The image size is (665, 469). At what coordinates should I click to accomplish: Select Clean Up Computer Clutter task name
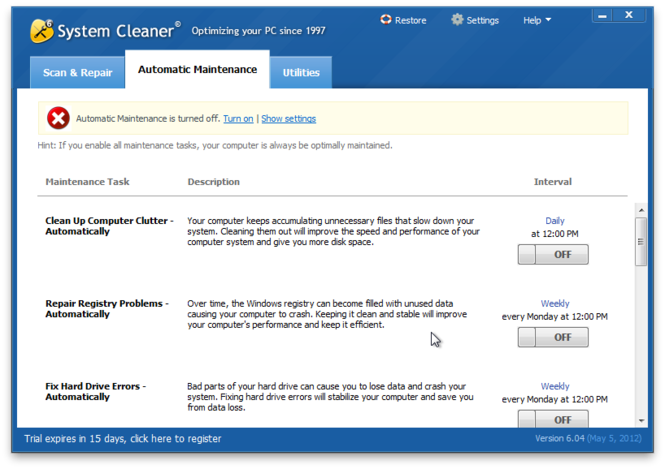pos(109,226)
